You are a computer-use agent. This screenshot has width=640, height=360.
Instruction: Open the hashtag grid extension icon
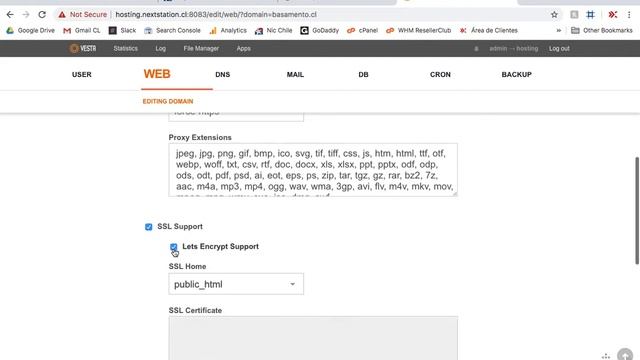[x=590, y=15]
